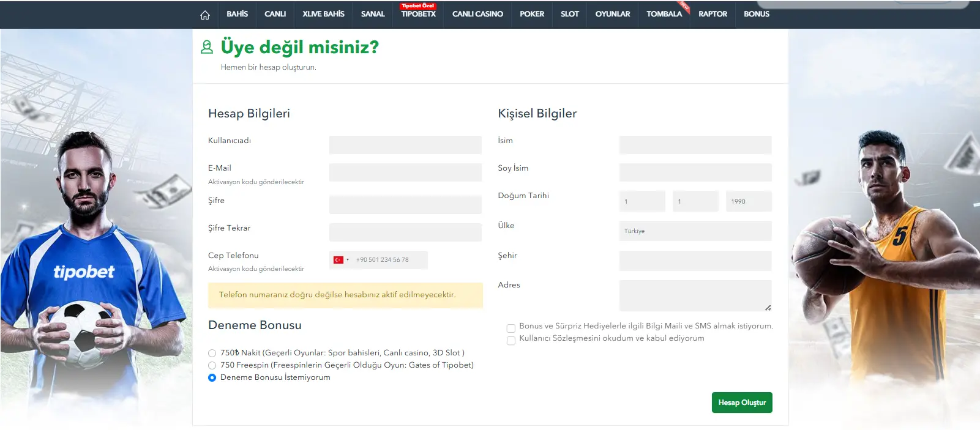Screen dimensions: 980x430
Task: Open the RAPTOR section
Action: pyautogui.click(x=713, y=14)
